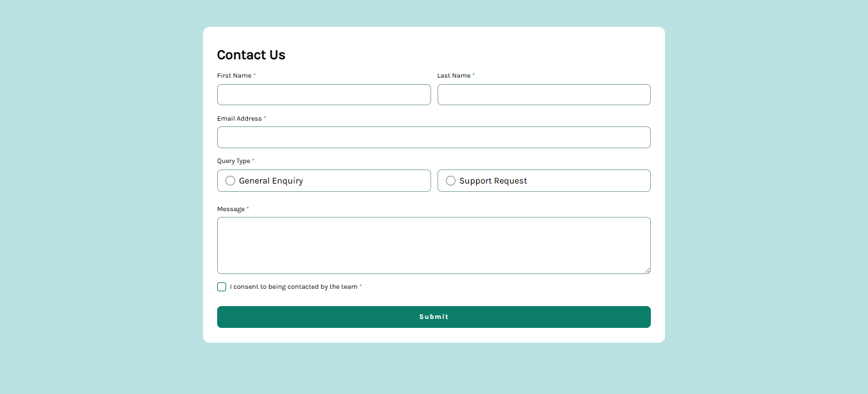Tick the consent to be contacted checkbox

[222, 287]
